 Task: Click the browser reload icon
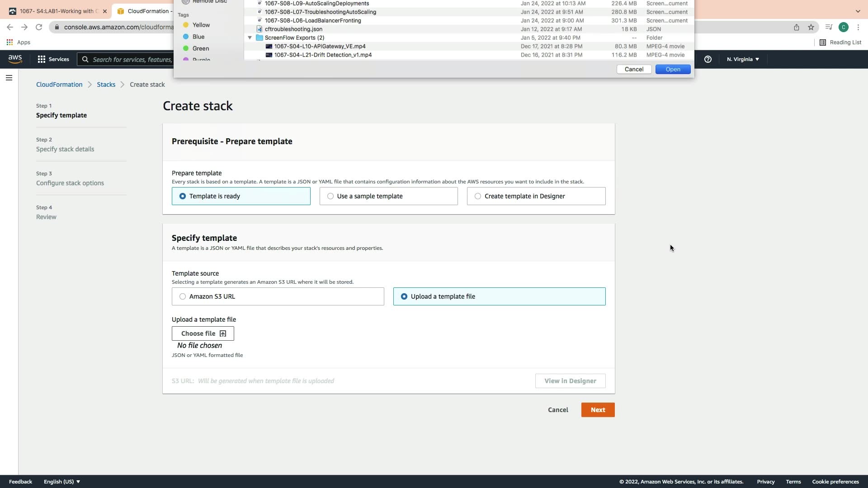tap(39, 27)
